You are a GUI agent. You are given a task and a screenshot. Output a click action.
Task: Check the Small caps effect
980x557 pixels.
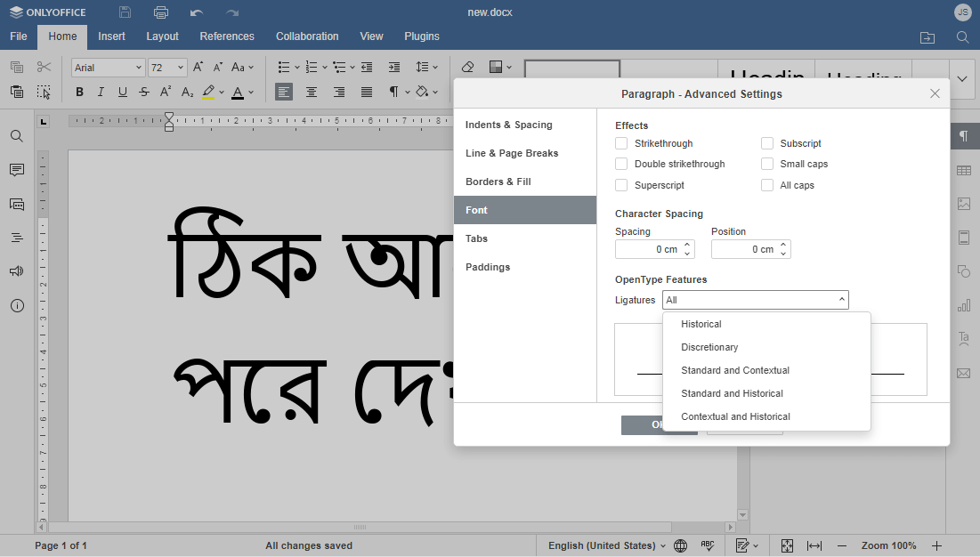[767, 164]
